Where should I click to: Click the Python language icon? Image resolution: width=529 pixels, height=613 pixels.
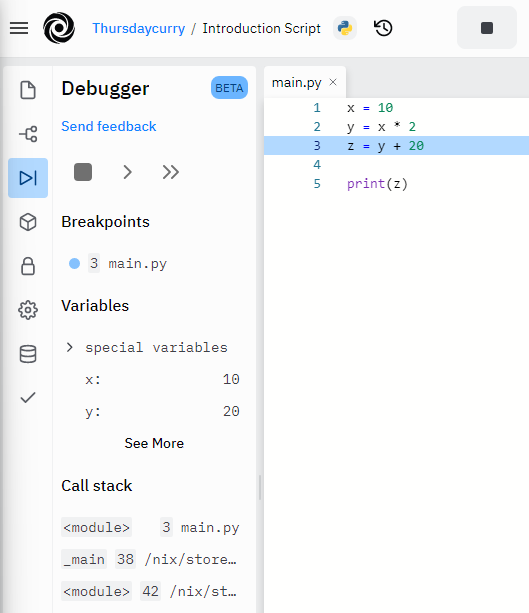345,28
